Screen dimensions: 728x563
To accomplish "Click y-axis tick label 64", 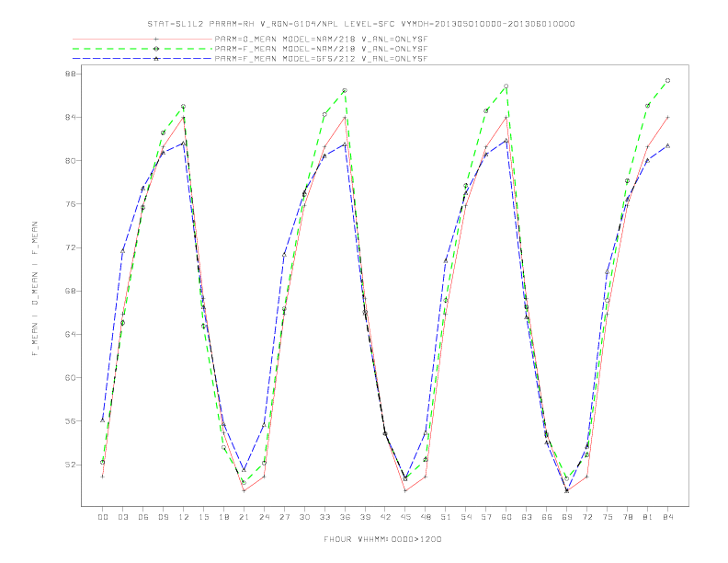I will pyautogui.click(x=72, y=335).
